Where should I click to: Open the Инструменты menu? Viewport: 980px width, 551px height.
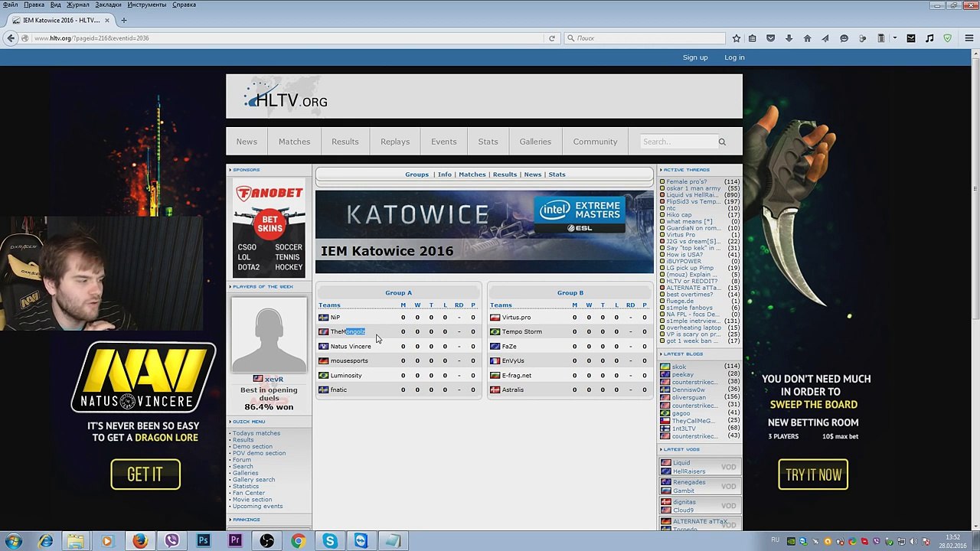[147, 5]
